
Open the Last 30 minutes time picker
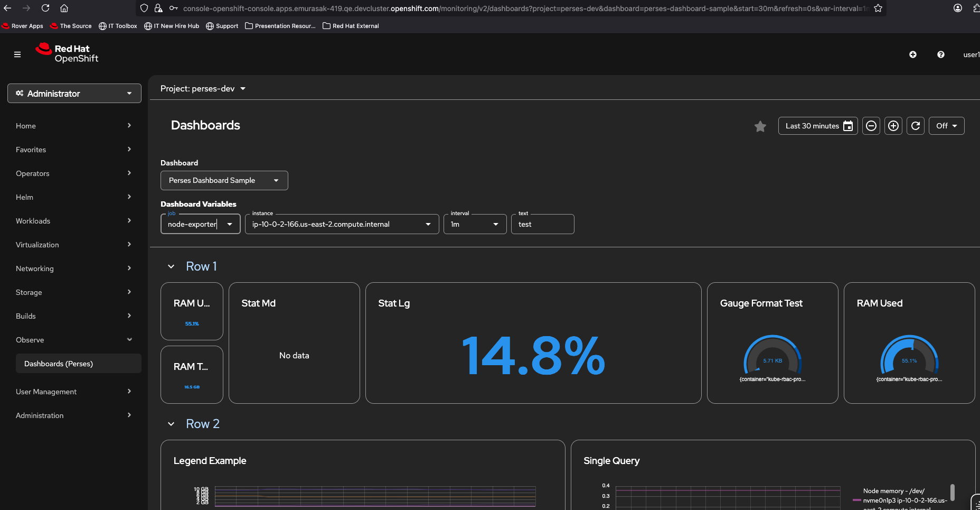pos(817,126)
